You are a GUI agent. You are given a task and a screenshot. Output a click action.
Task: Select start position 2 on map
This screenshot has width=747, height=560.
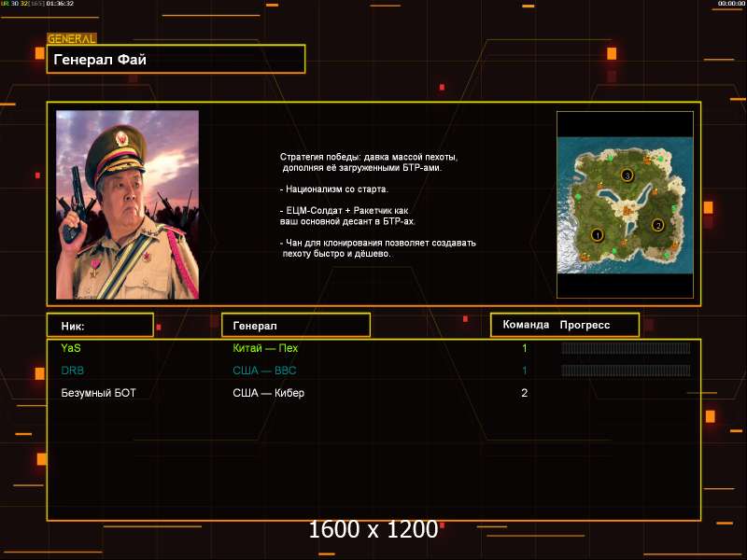point(658,225)
